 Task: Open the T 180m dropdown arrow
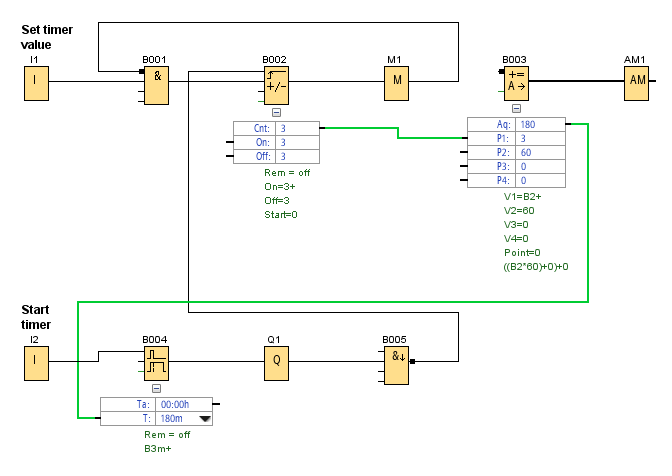pyautogui.click(x=205, y=419)
